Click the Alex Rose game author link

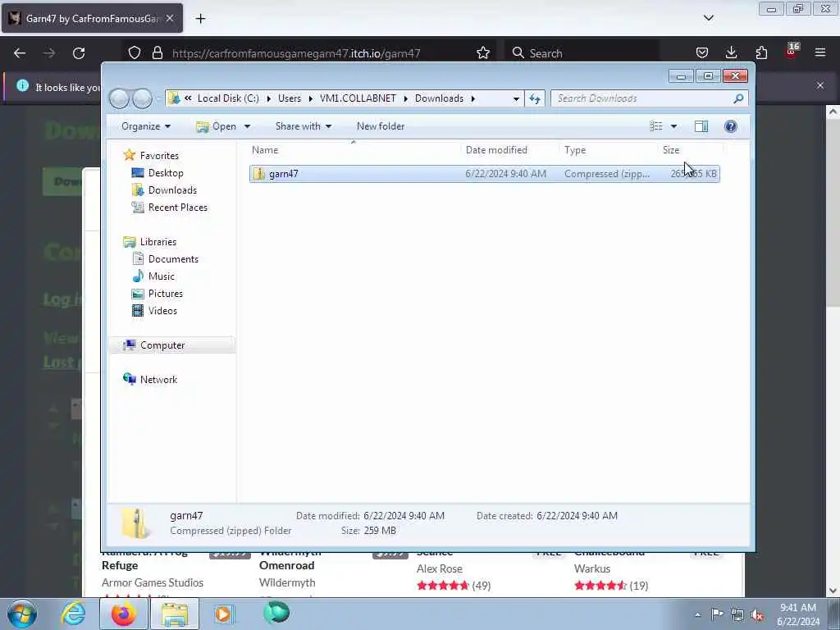point(440,569)
